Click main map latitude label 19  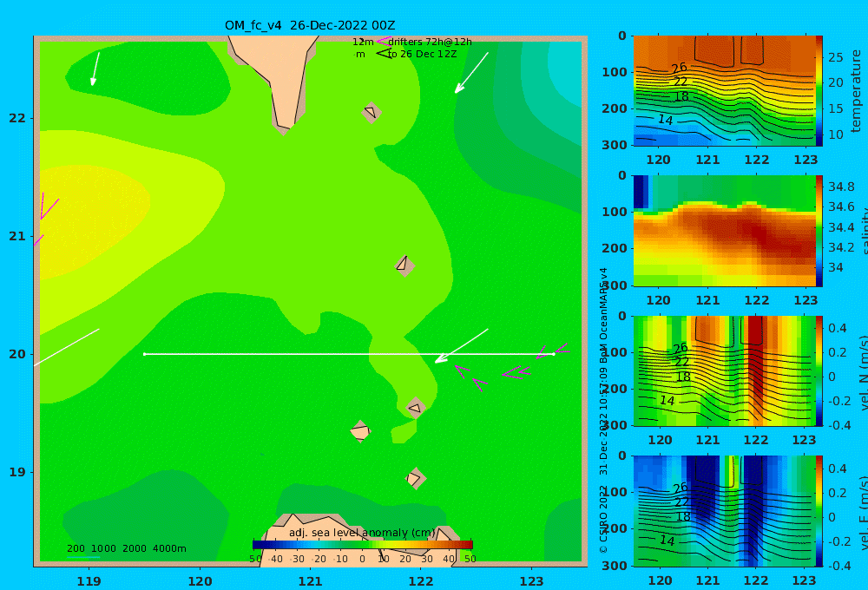coord(17,472)
